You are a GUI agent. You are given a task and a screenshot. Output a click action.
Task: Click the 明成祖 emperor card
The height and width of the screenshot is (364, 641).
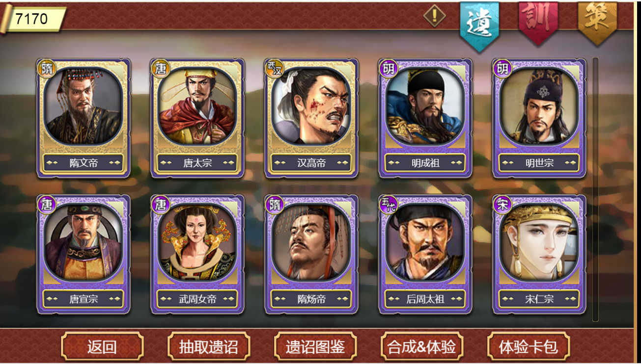pos(425,118)
